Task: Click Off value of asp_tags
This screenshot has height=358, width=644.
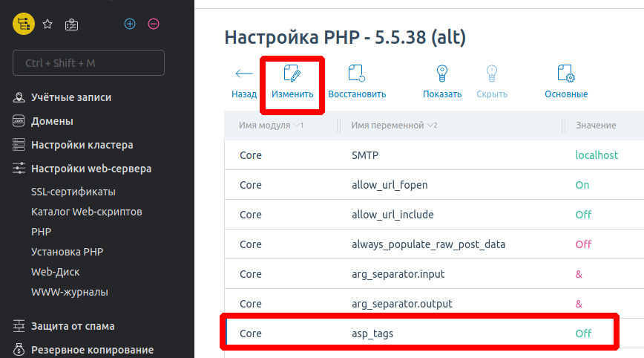Action: (x=584, y=333)
